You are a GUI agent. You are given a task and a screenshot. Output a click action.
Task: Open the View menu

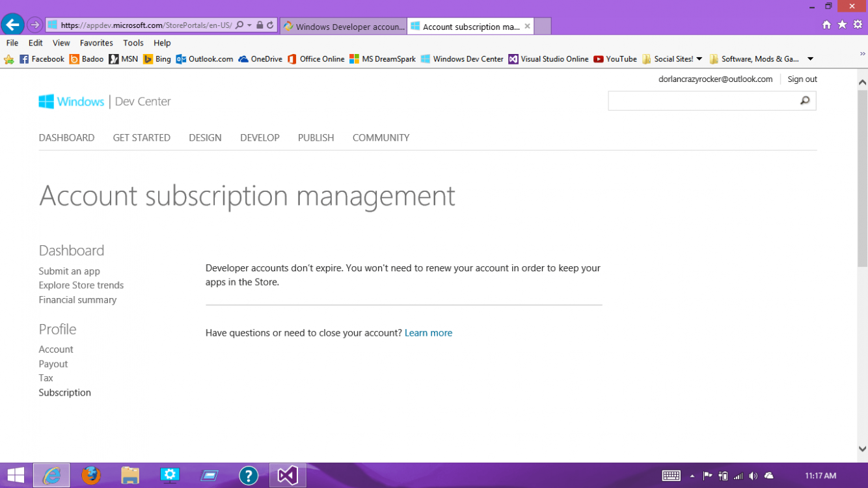pos(61,43)
